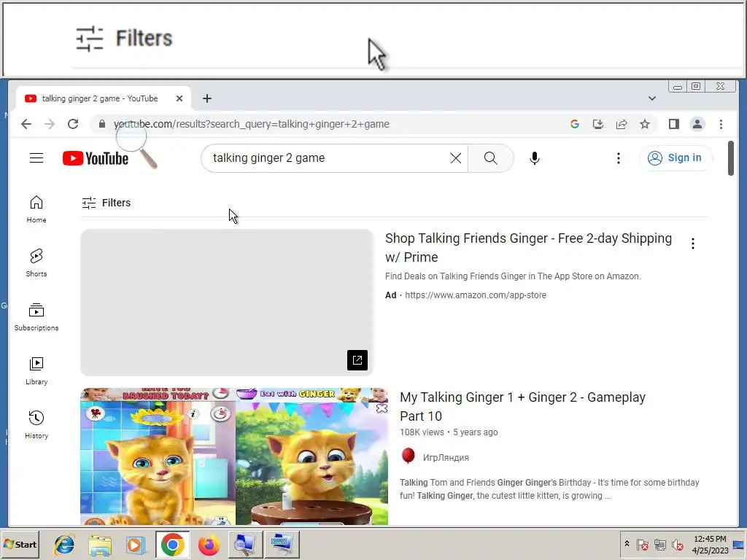This screenshot has width=747, height=560.
Task: Open the ИгрЛяндия channel
Action: coord(446,458)
